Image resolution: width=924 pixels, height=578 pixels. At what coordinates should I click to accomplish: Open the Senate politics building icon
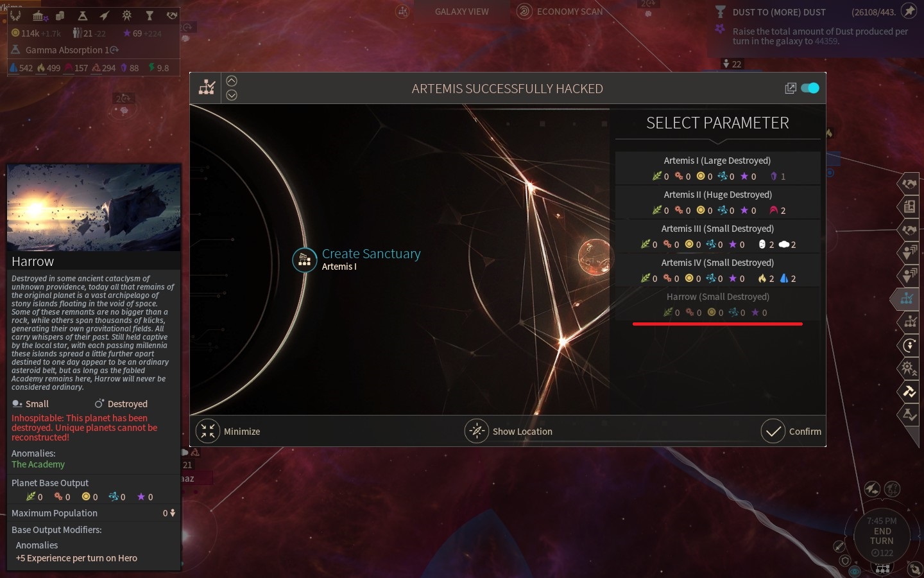38,15
